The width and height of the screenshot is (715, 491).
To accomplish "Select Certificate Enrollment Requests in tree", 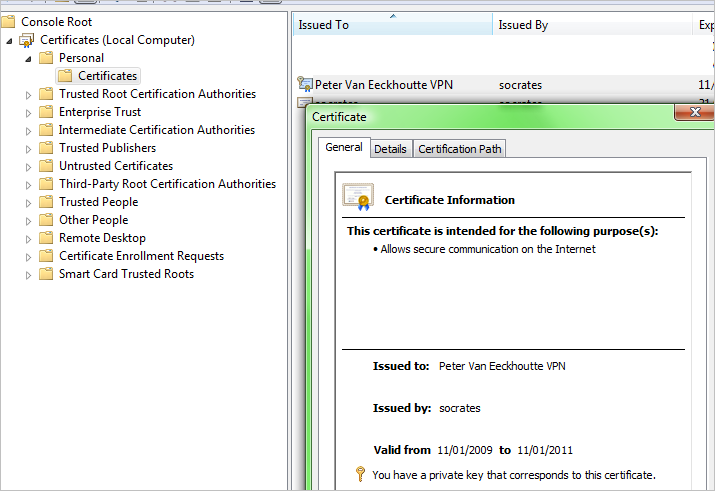I will coord(141,256).
